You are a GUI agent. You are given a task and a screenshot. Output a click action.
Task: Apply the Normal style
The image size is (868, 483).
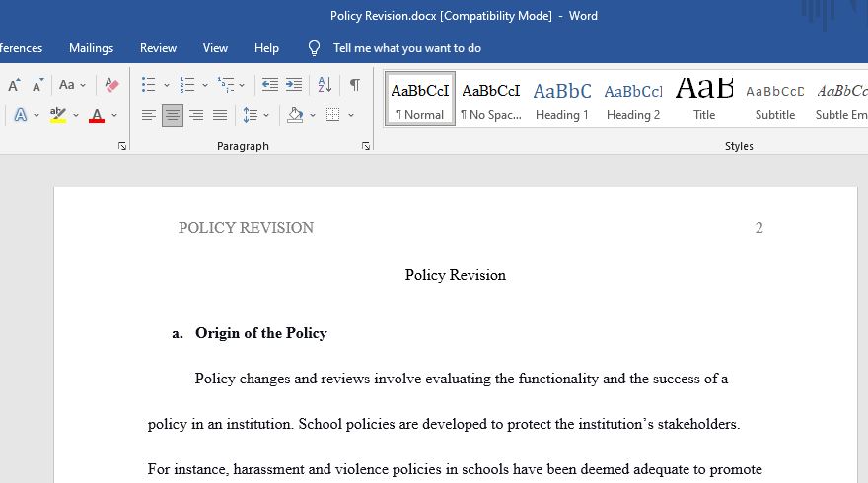tap(420, 99)
